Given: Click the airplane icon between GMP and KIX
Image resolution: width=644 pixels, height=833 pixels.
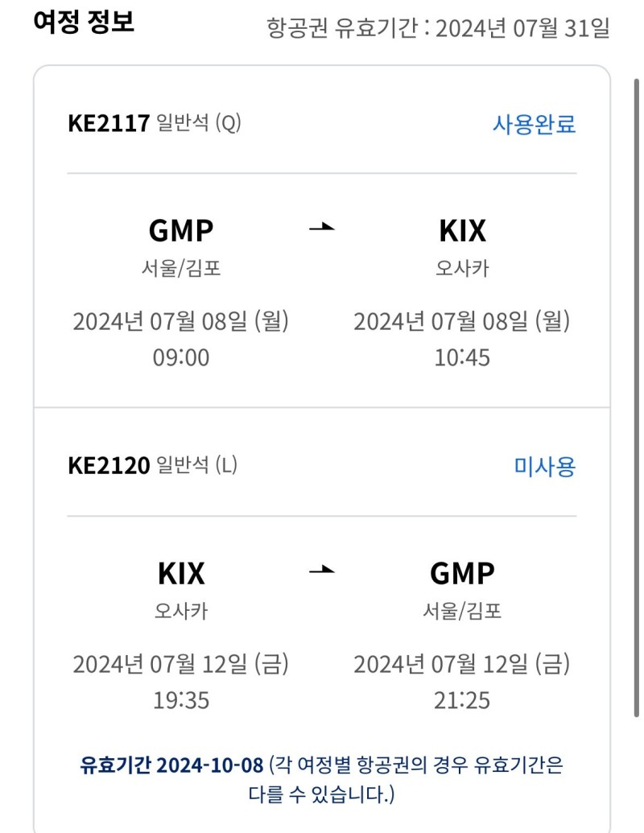Looking at the screenshot, I should point(322,228).
